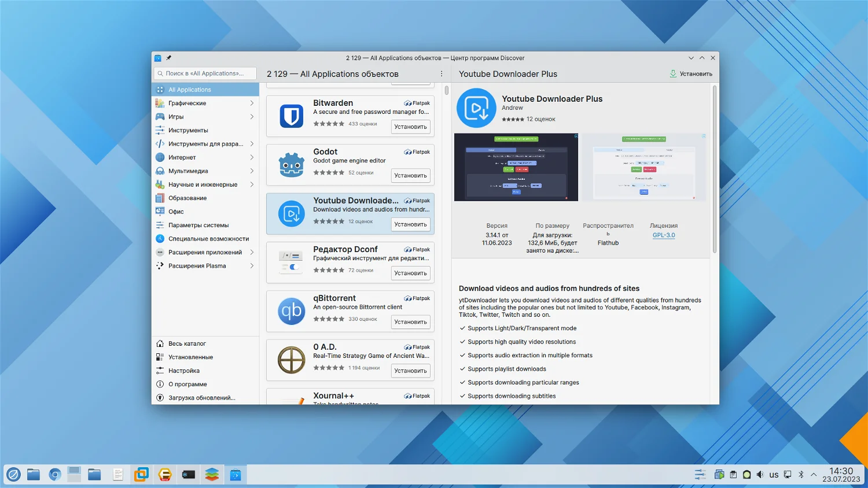Click the Офис category icon
The height and width of the screenshot is (488, 868).
point(160,212)
